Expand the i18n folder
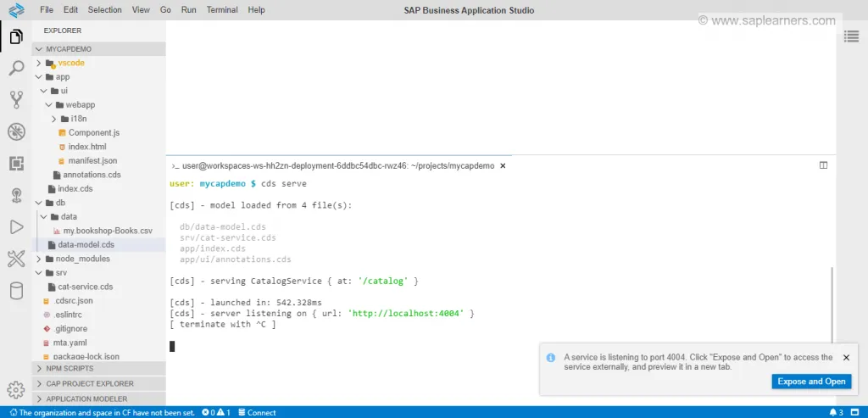This screenshot has width=868, height=418. click(98, 119)
